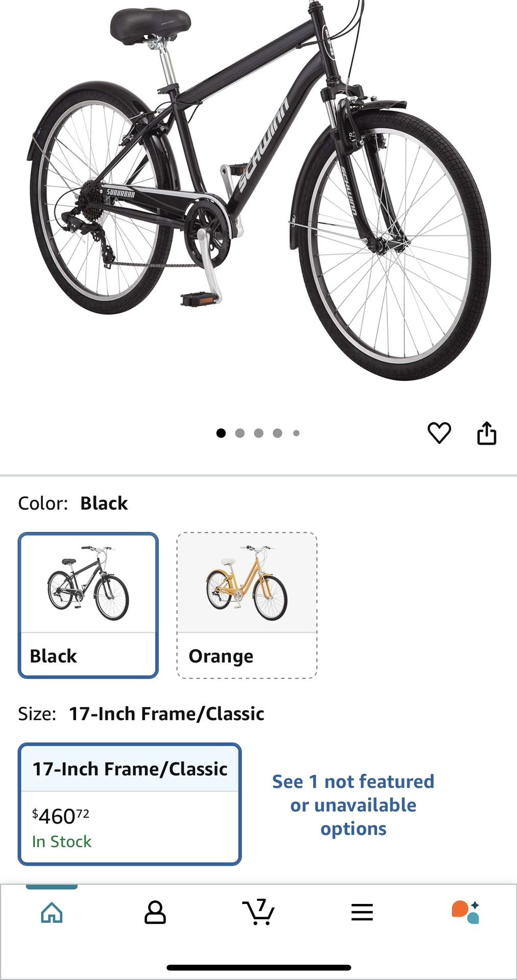Viewport: 517px width, 980px height.
Task: Show the fourth product image dot
Action: pos(277,433)
